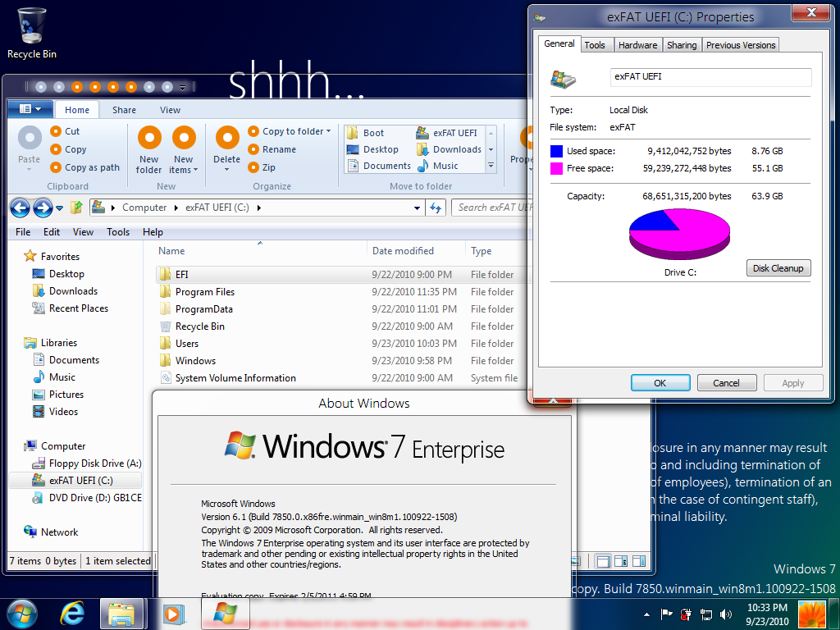Viewport: 840px width, 630px height.
Task: Expand the Move to folder gallery
Action: [491, 166]
